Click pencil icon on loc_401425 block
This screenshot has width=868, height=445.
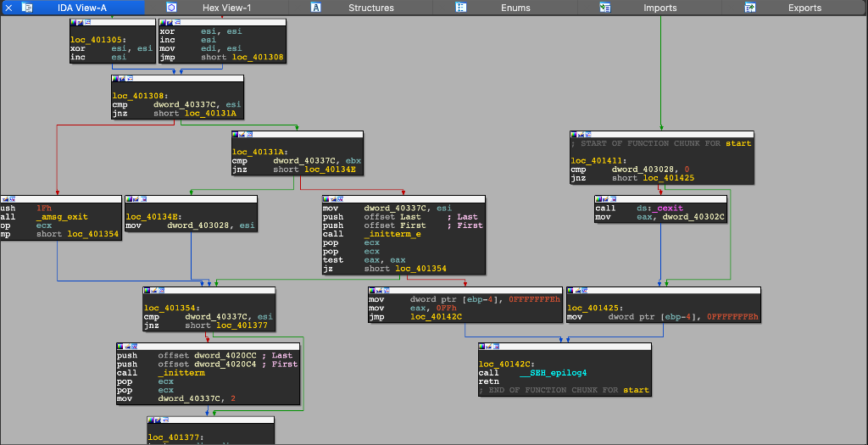click(x=578, y=291)
